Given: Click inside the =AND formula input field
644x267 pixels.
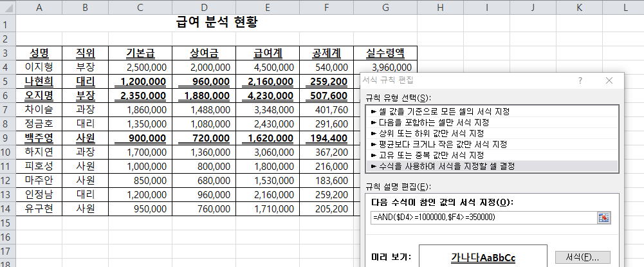Looking at the screenshot, I should [x=483, y=217].
